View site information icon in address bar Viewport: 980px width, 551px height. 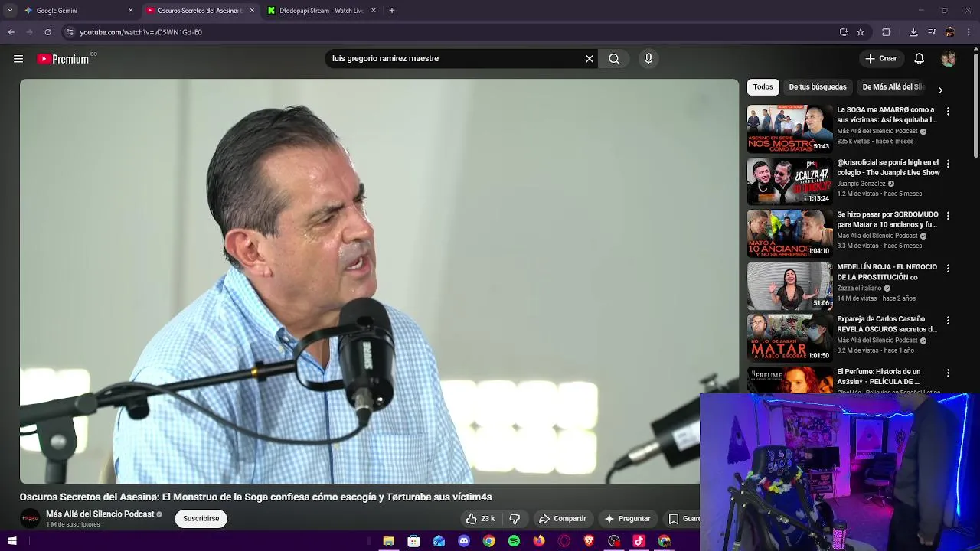70,32
